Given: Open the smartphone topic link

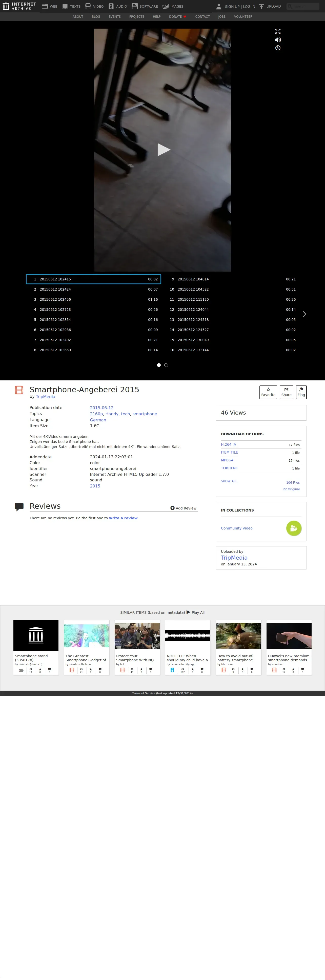Looking at the screenshot, I should point(145,414).
